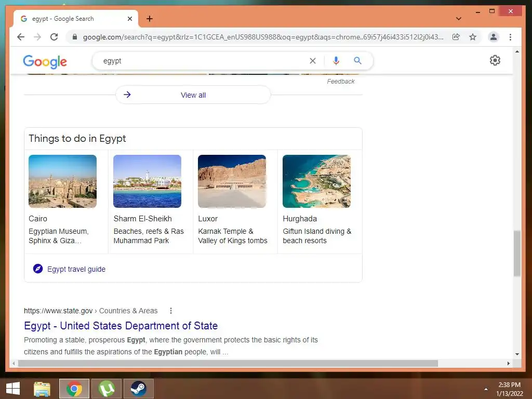Click the View all button
The height and width of the screenshot is (399, 532).
193,95
